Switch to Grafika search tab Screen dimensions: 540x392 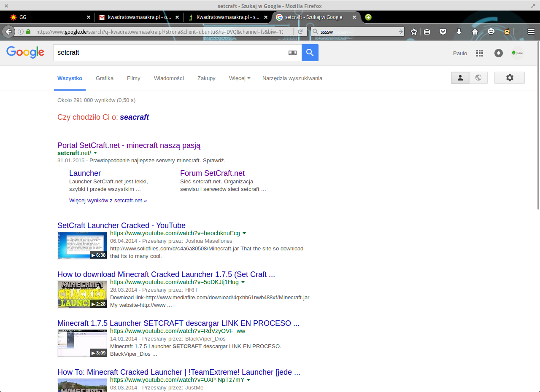click(x=105, y=78)
